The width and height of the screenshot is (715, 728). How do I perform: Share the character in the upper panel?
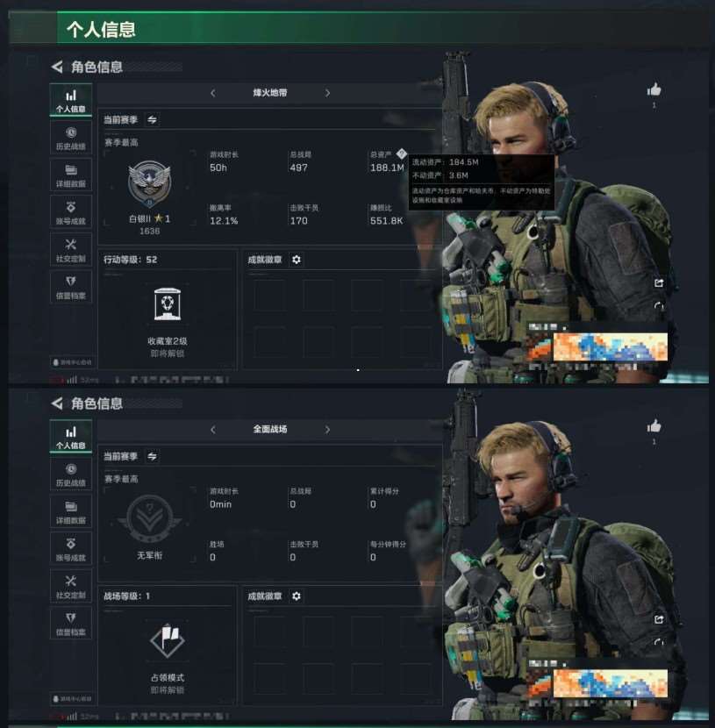pos(658,282)
